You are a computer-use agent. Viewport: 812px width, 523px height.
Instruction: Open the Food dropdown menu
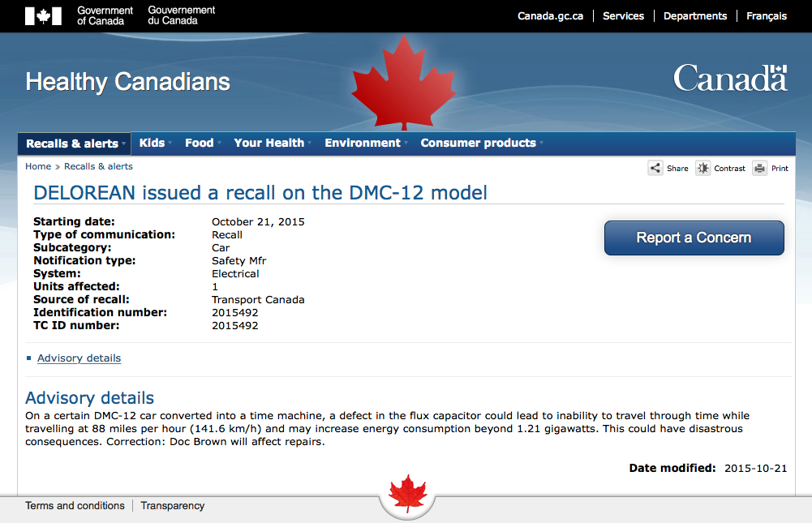click(x=201, y=143)
